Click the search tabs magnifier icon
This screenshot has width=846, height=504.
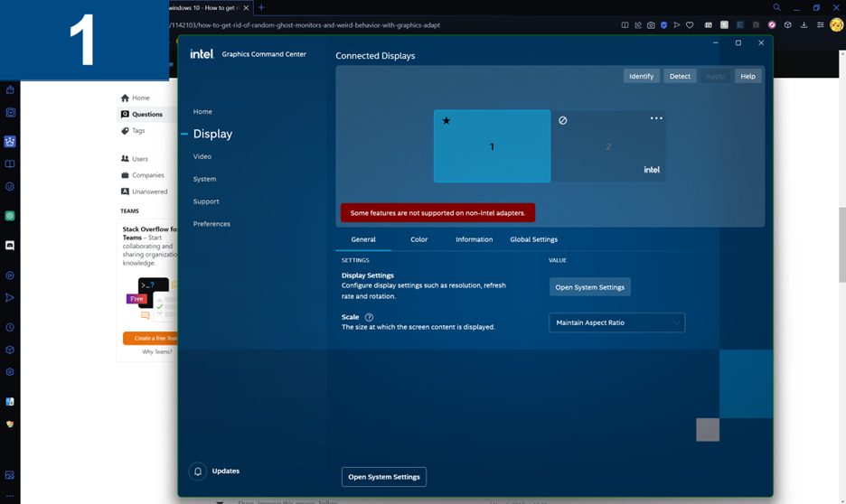pyautogui.click(x=776, y=7)
